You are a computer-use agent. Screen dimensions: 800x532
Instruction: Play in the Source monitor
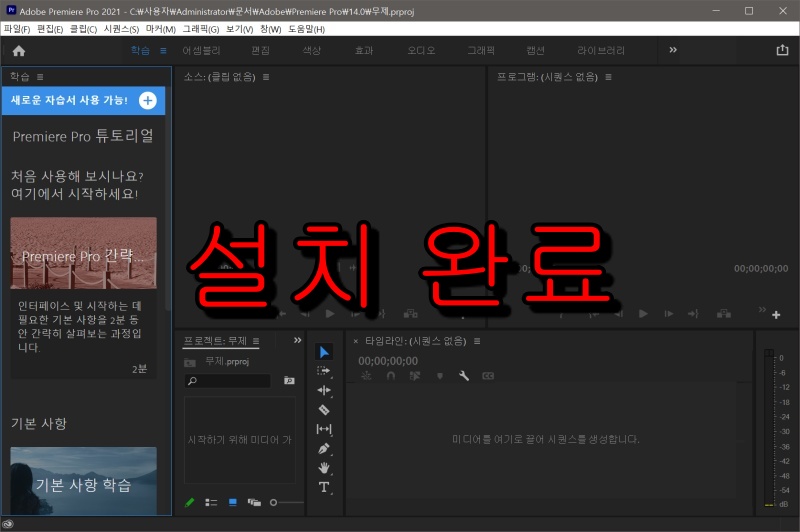[330, 314]
